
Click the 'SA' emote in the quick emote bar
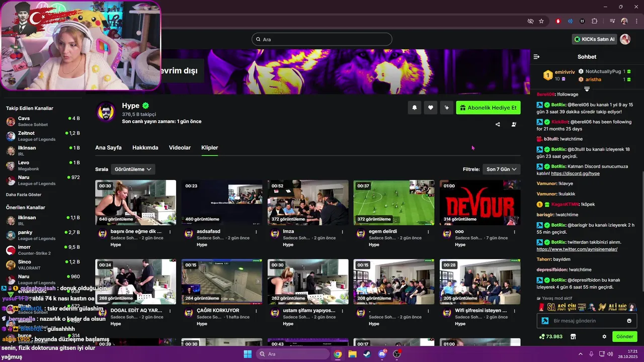(551, 307)
